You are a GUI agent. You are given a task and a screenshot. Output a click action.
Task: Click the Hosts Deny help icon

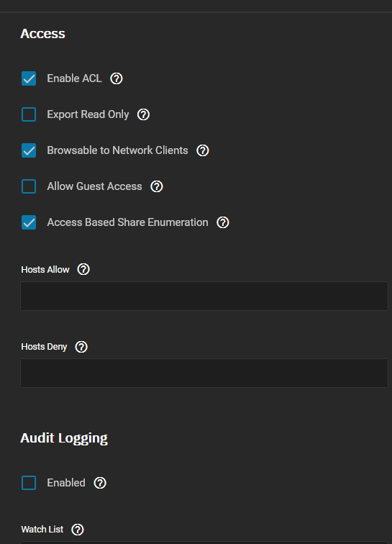point(81,347)
